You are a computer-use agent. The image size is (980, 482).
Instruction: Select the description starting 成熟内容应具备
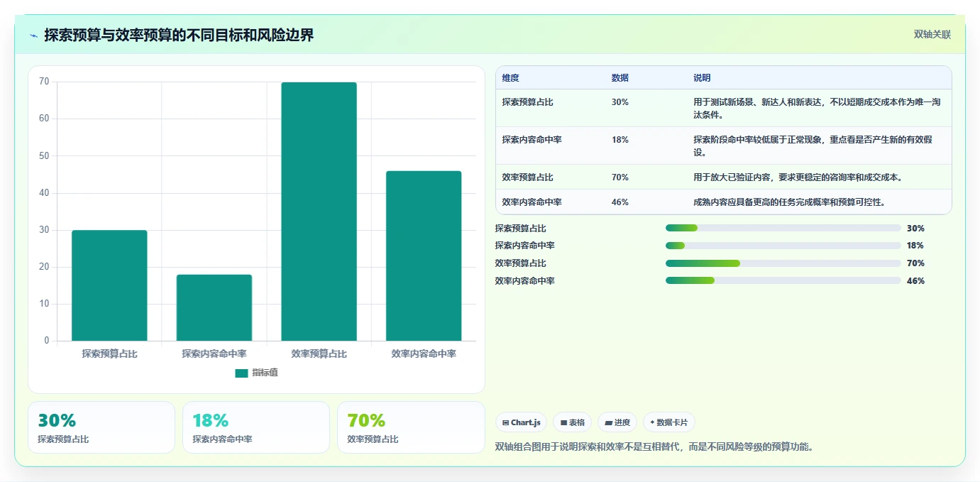[789, 202]
